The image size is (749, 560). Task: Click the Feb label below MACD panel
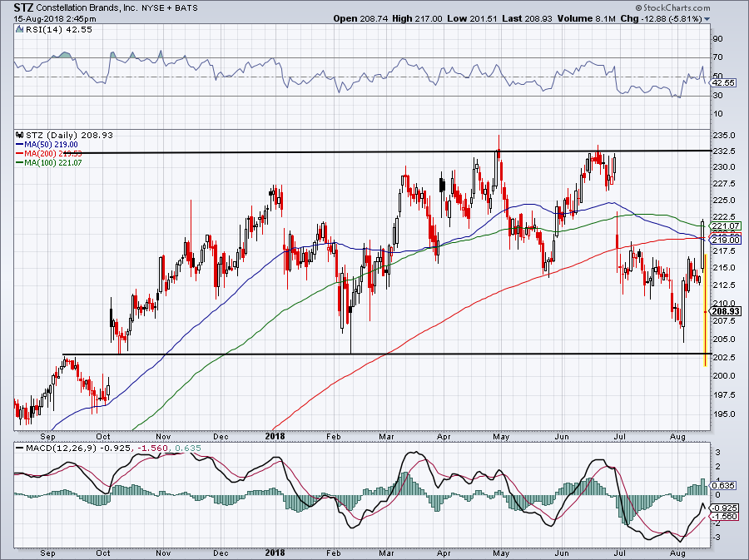pyautogui.click(x=333, y=553)
